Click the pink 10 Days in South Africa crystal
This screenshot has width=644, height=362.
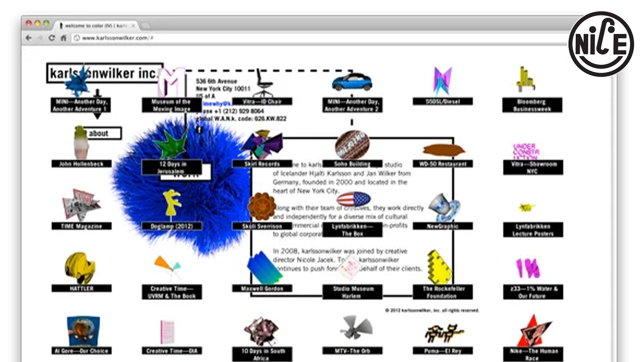pyautogui.click(x=261, y=331)
